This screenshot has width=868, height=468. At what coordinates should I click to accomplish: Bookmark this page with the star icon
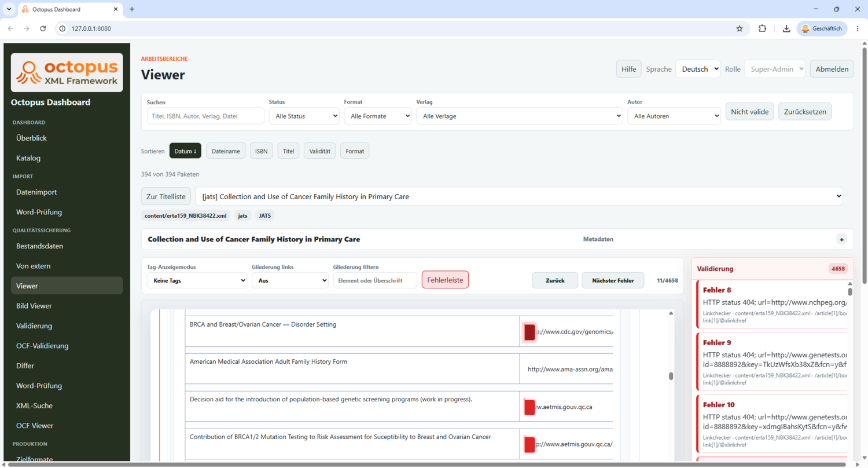[739, 28]
